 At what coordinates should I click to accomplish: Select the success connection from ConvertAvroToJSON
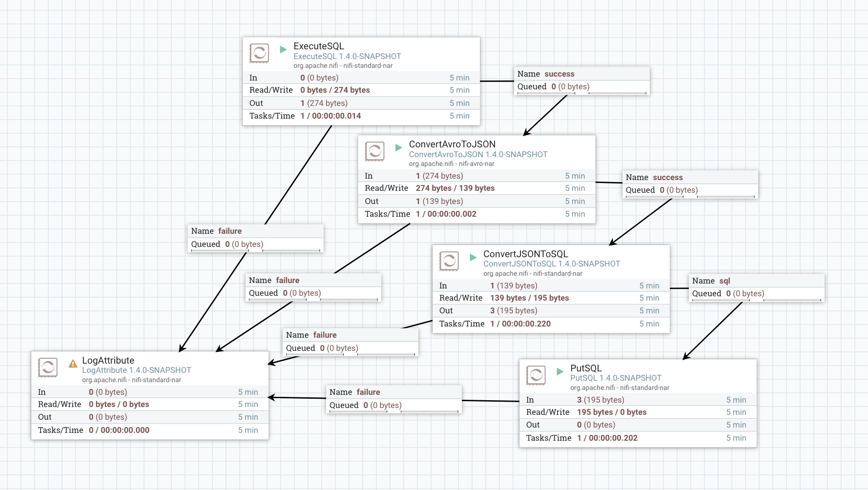(x=690, y=184)
